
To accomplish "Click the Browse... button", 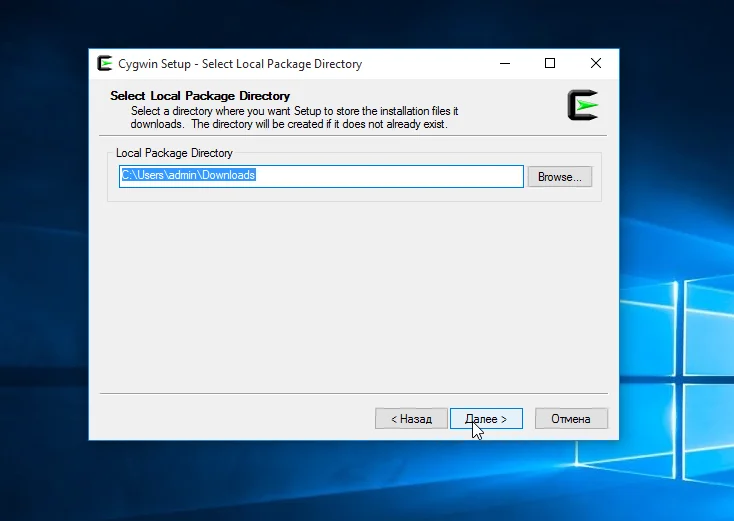I will click(559, 177).
